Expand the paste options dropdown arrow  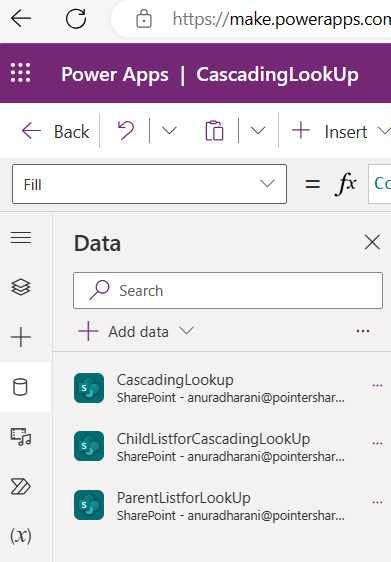(x=258, y=130)
